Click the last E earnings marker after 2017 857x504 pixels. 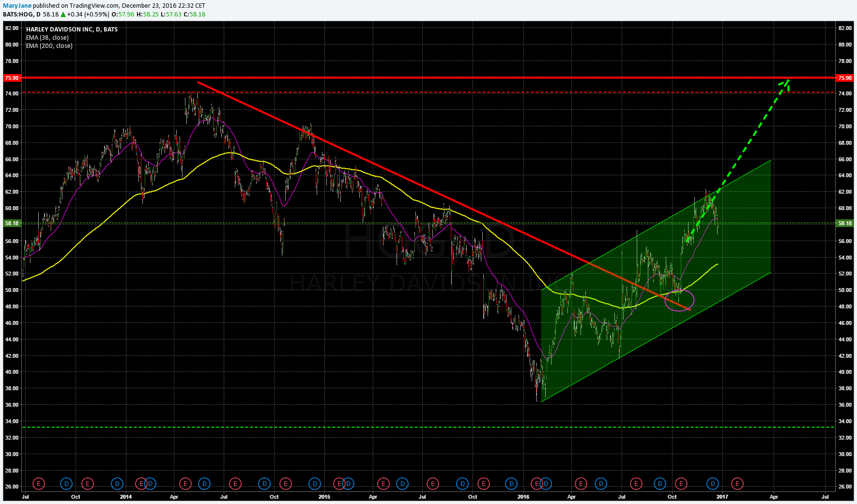pos(737,483)
